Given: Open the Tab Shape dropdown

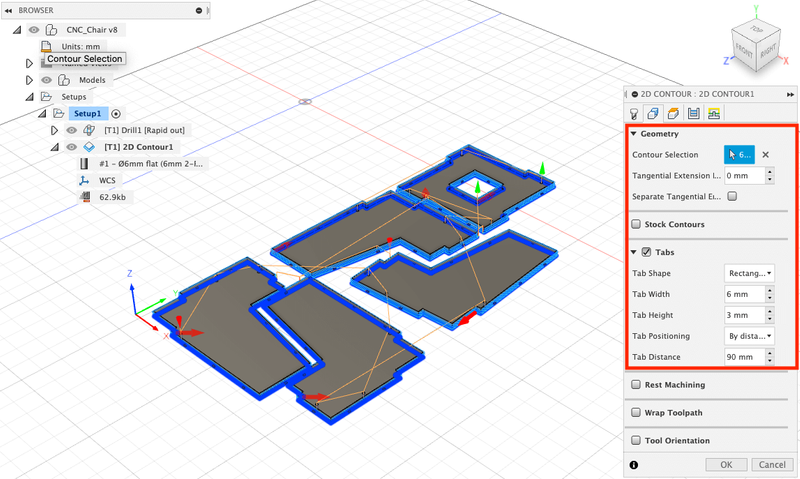Looking at the screenshot, I should click(749, 273).
